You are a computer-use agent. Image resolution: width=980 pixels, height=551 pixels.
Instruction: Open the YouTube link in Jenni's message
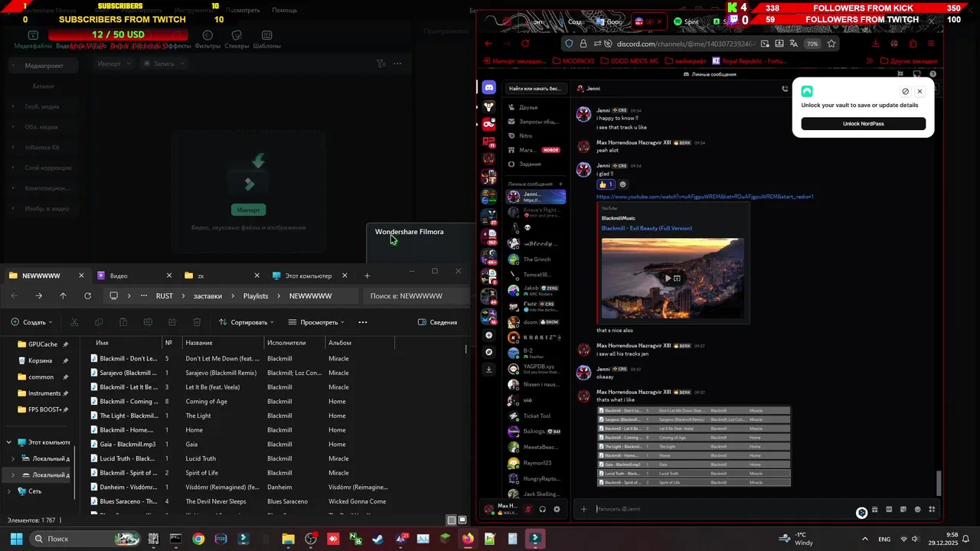[x=704, y=197]
